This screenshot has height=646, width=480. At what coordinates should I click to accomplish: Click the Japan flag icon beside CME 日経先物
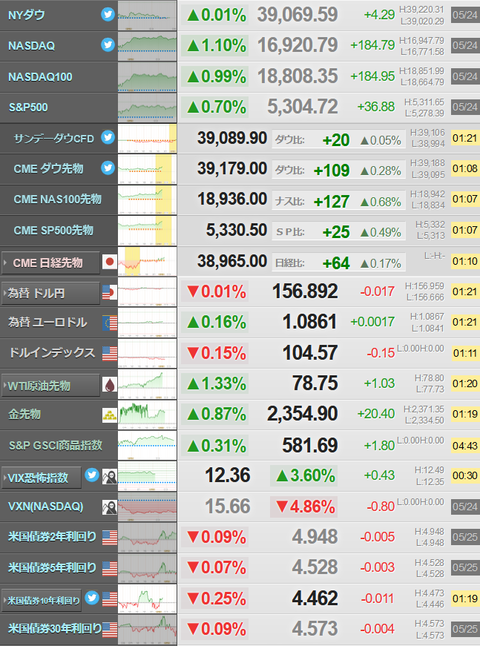point(110,262)
